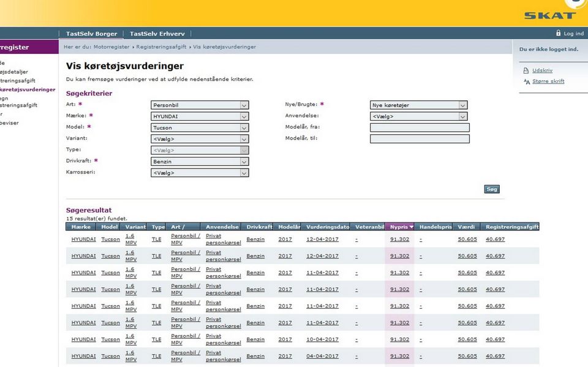The height and width of the screenshot is (367, 588).
Task: Open the Karrosseri dropdown
Action: (x=200, y=173)
